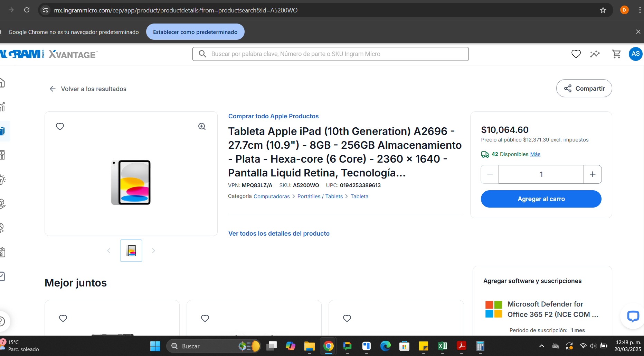Viewport: 644px width, 356px height.
Task: Go to next product image arrow
Action: (x=153, y=250)
